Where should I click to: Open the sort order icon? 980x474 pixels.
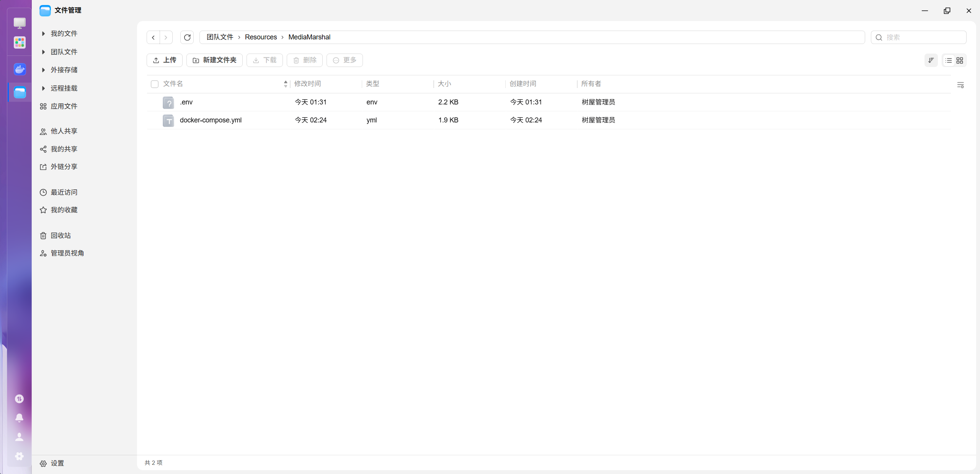click(x=931, y=60)
